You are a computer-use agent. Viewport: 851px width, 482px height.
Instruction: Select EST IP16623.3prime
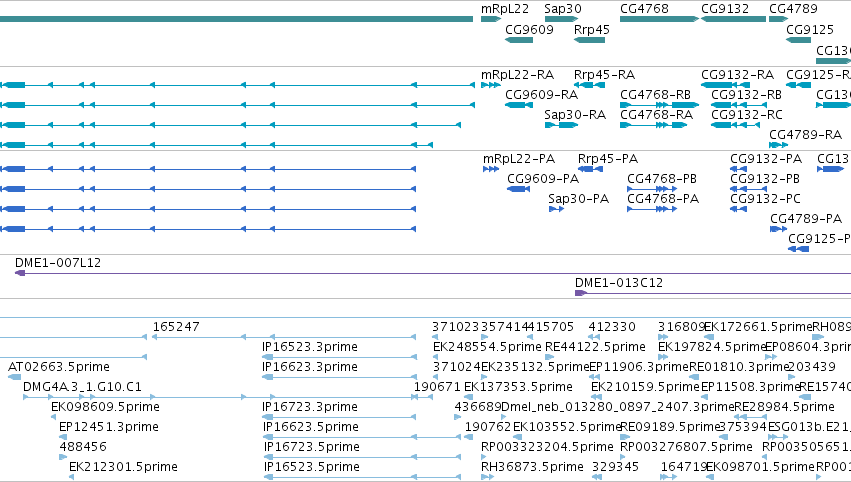(310, 367)
